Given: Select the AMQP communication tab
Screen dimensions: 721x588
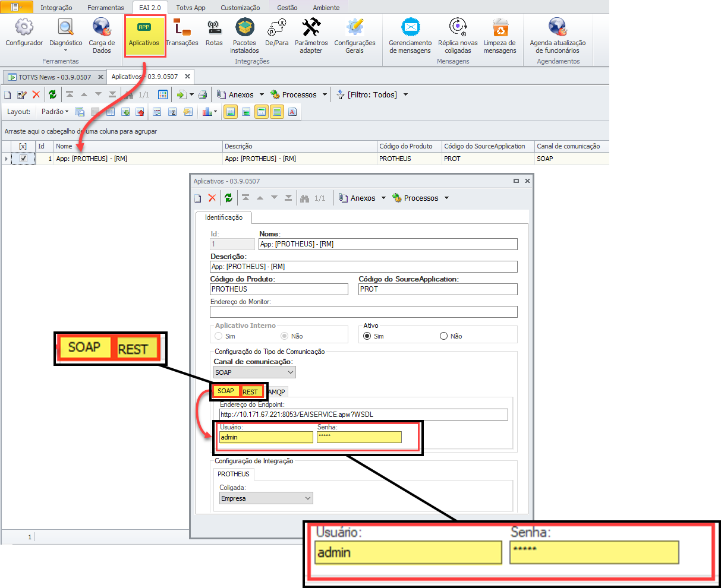Looking at the screenshot, I should pyautogui.click(x=278, y=391).
